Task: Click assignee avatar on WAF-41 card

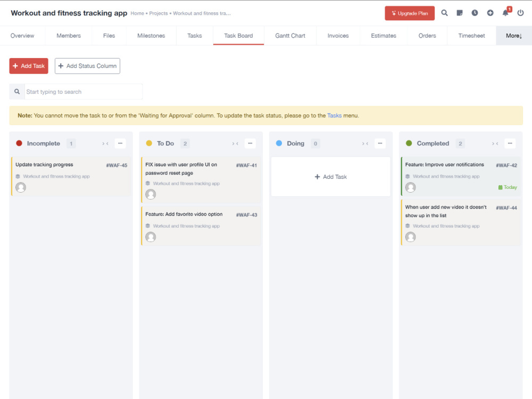Action: pos(151,194)
